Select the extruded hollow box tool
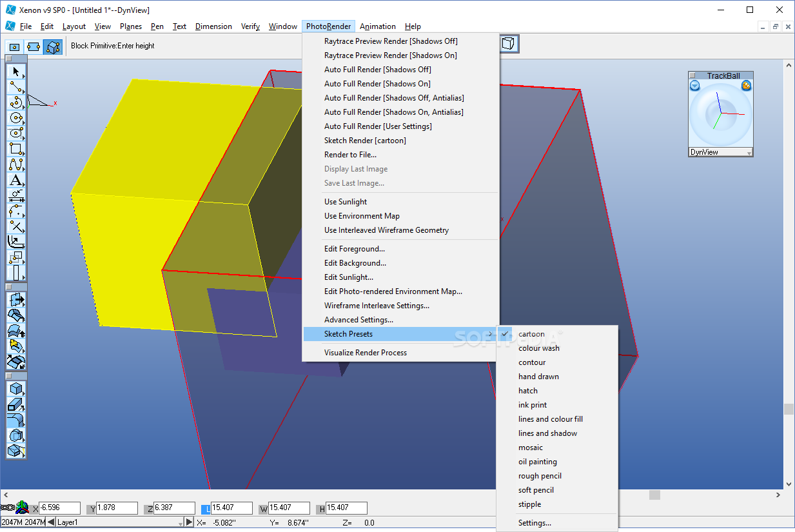Image resolution: width=795 pixels, height=532 pixels. tap(16, 404)
